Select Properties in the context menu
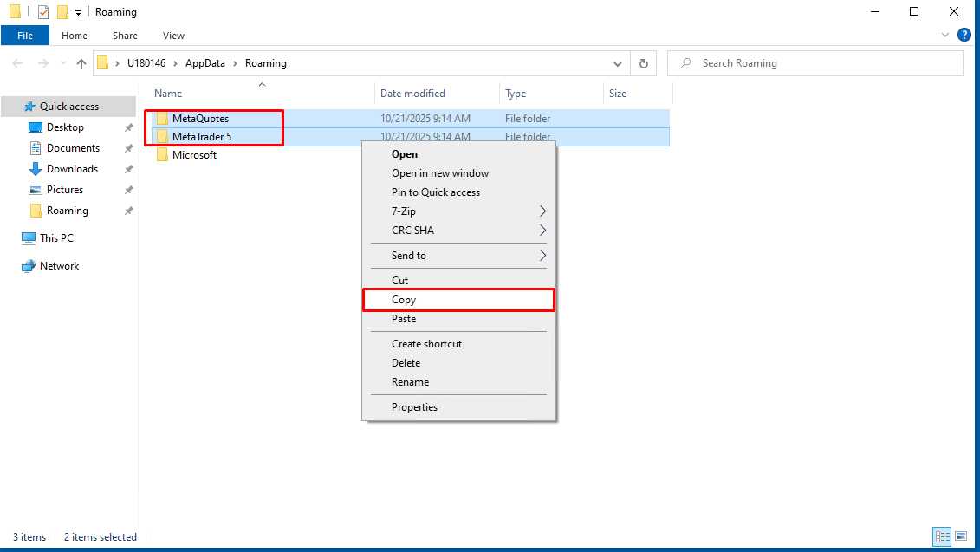 414,407
